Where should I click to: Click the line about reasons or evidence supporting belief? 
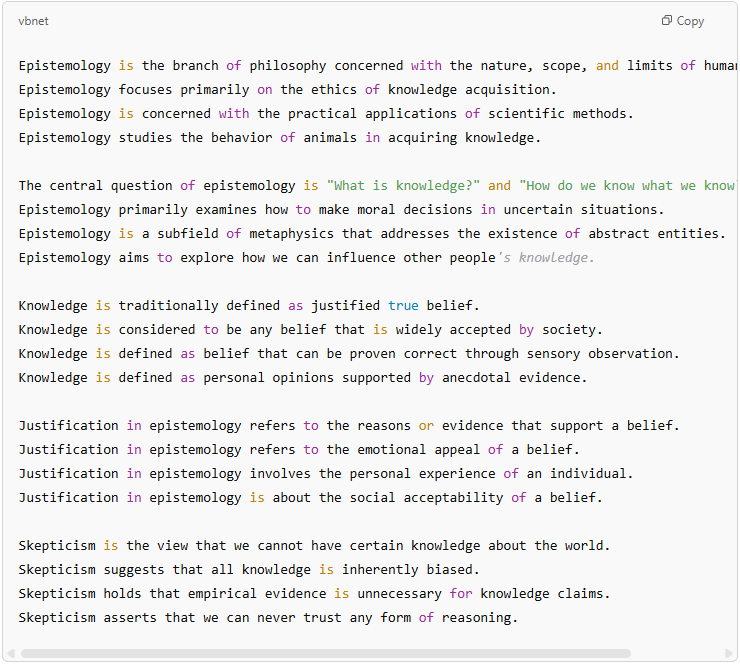pos(349,426)
